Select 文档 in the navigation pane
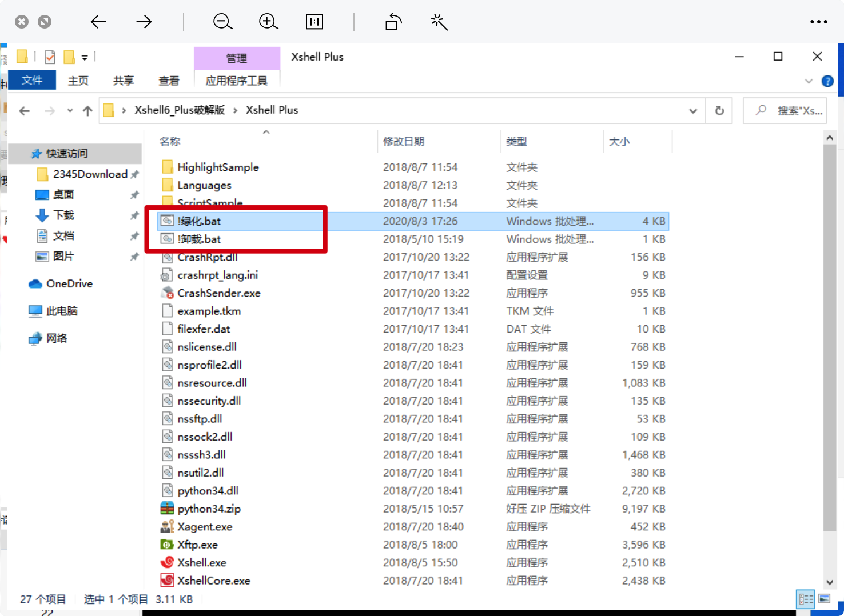 pos(63,236)
